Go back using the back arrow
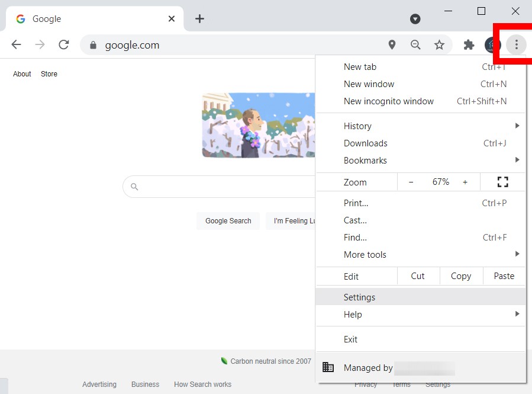Image resolution: width=532 pixels, height=394 pixels. (x=17, y=44)
